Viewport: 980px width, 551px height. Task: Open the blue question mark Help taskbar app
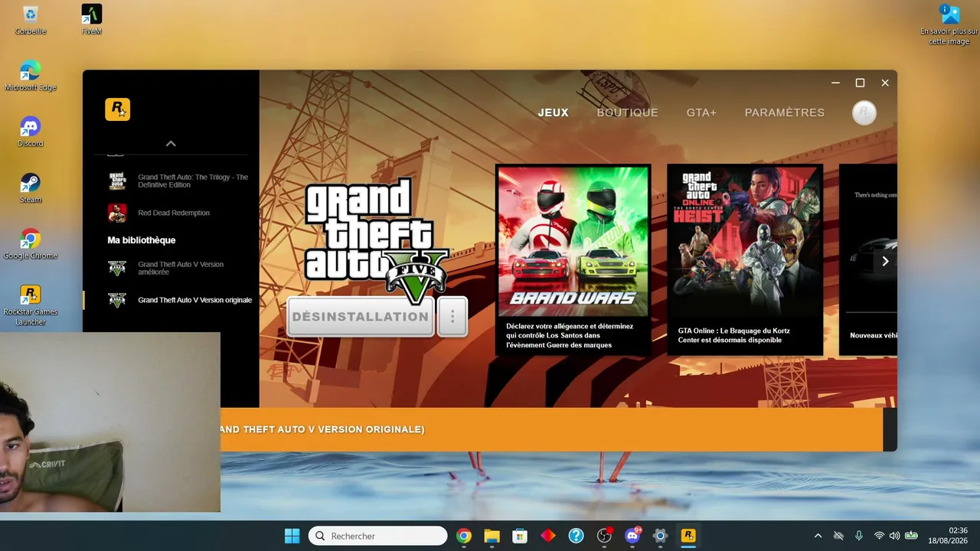pyautogui.click(x=576, y=536)
